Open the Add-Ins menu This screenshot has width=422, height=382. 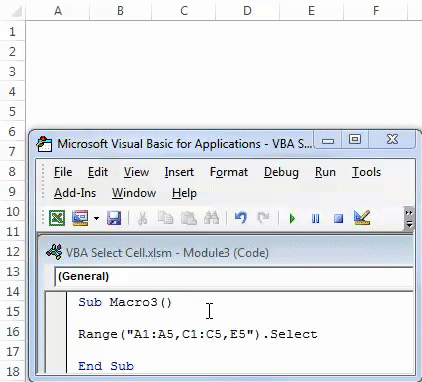click(x=75, y=193)
